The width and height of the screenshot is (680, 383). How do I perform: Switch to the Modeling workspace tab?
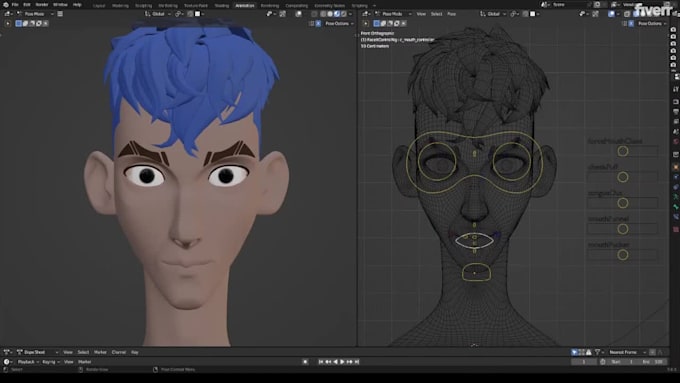[120, 6]
